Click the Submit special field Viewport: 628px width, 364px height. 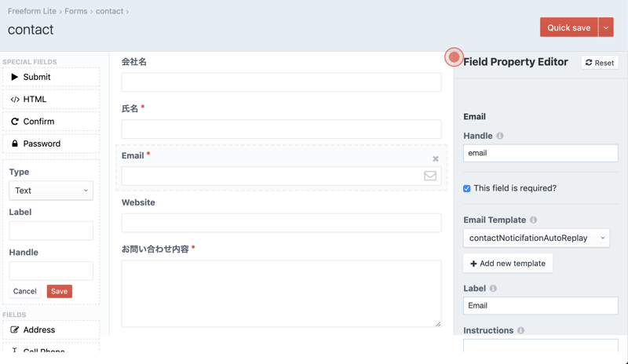coord(51,77)
